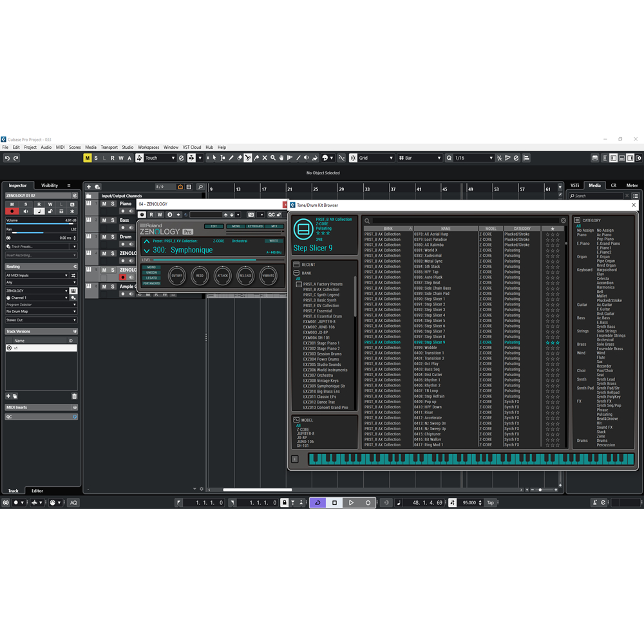This screenshot has height=644, width=644.
Task: Select the Zoom magnifier tool
Action: (273, 158)
